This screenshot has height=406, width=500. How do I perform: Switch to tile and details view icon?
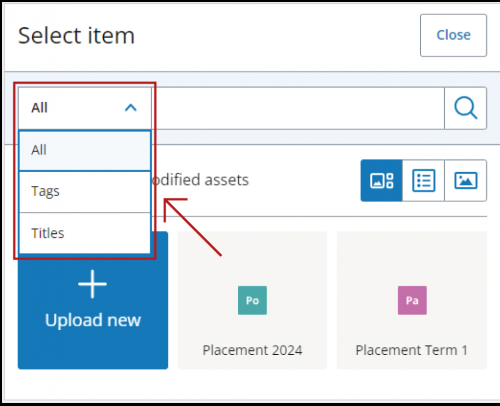click(x=382, y=180)
